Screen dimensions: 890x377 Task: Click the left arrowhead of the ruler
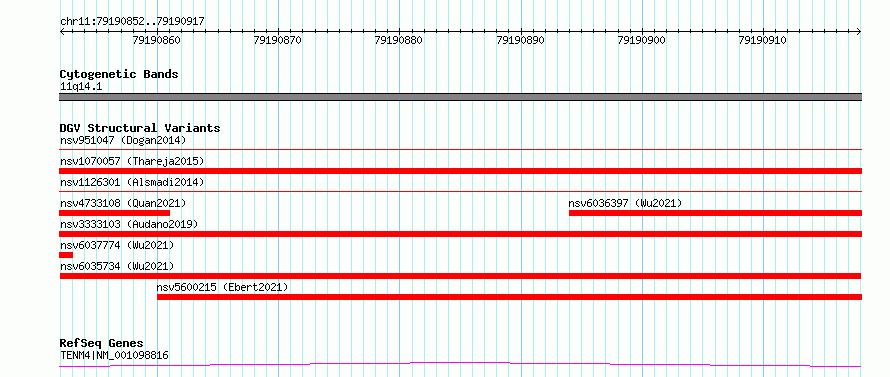(x=62, y=32)
